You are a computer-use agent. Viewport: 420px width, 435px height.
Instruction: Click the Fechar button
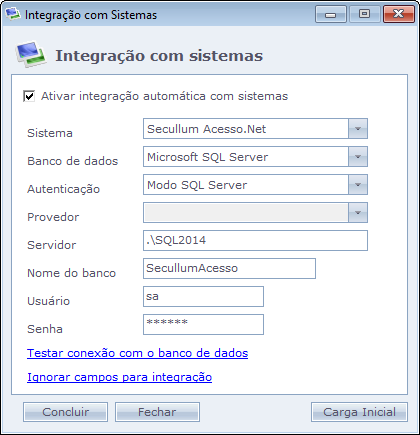[x=157, y=412]
